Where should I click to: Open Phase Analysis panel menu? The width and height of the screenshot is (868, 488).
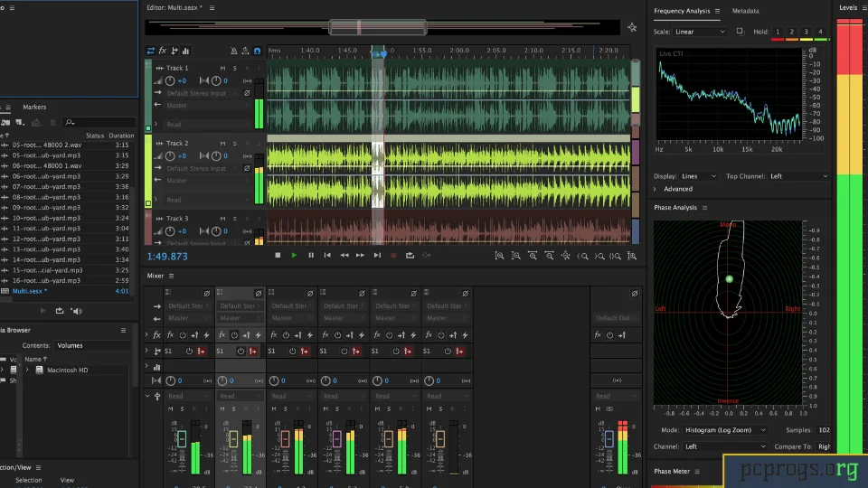pos(704,208)
